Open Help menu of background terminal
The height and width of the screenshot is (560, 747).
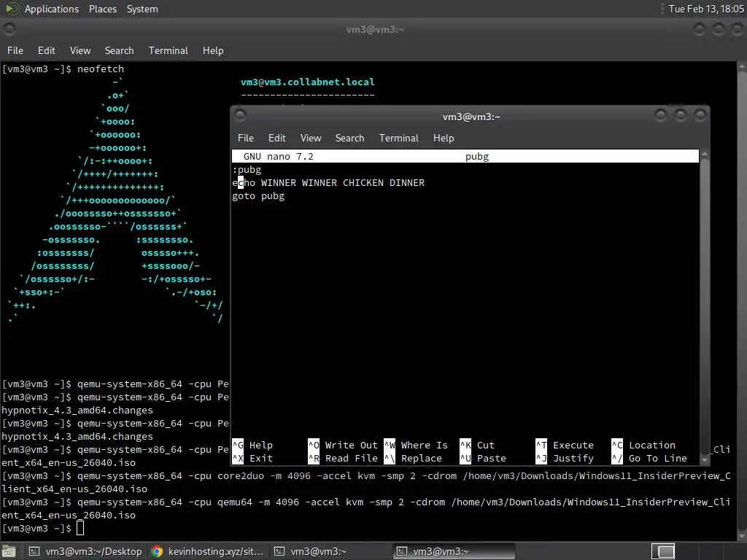[212, 50]
